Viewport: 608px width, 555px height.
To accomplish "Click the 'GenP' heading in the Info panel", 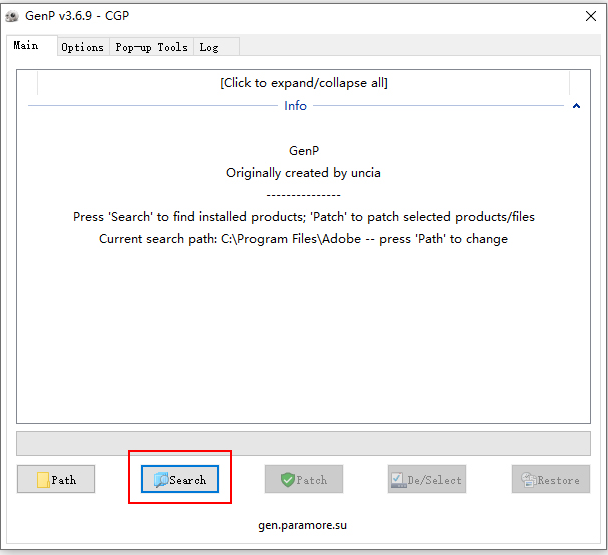I will [304, 151].
